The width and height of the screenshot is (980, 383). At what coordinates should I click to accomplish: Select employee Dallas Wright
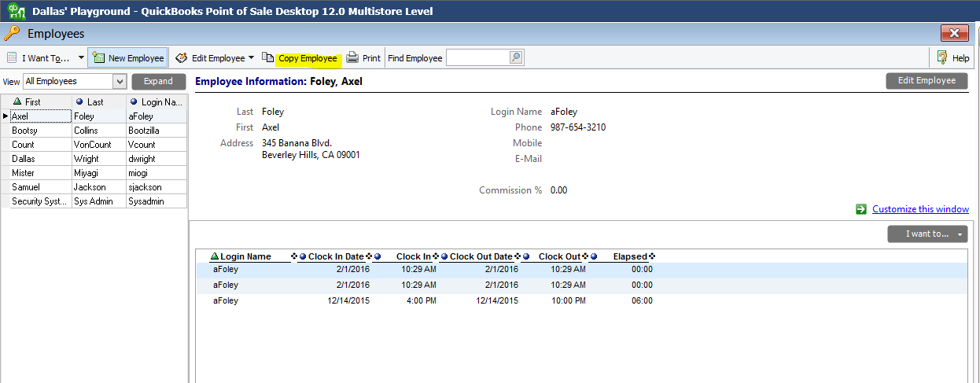point(94,158)
